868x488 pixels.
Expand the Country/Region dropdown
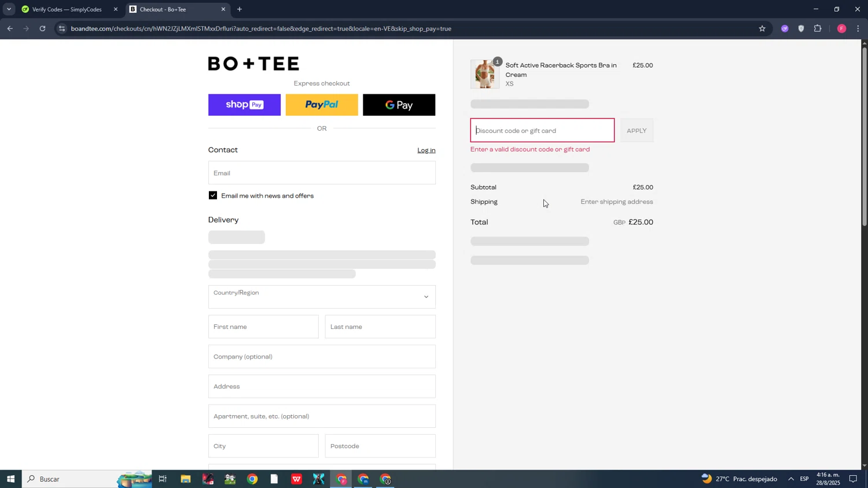tap(322, 297)
